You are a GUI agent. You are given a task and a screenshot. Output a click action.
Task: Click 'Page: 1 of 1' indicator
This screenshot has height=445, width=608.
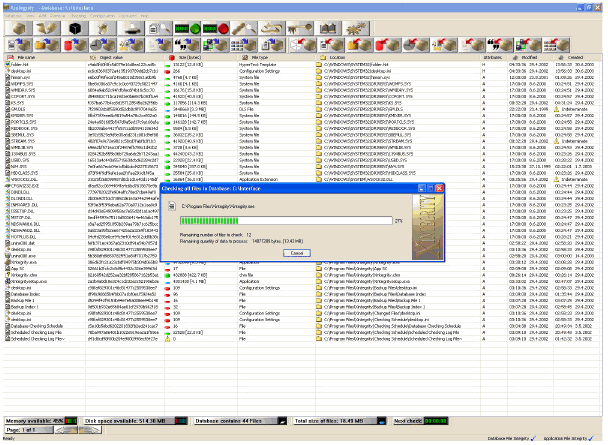(x=29, y=430)
